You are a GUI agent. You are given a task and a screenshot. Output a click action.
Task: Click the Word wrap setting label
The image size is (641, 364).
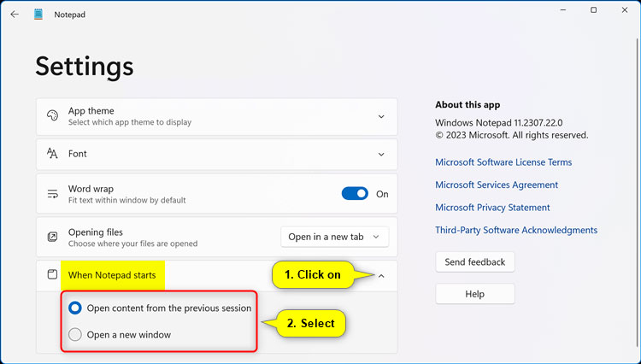click(91, 189)
